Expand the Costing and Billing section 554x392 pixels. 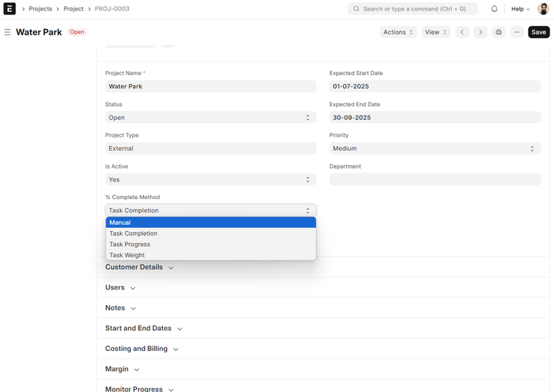coord(141,349)
